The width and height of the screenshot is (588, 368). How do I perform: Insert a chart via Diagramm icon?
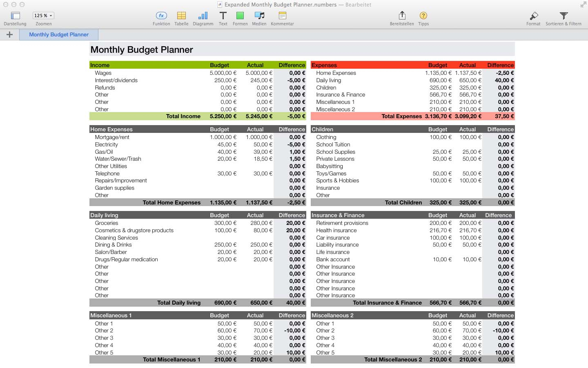pos(203,16)
